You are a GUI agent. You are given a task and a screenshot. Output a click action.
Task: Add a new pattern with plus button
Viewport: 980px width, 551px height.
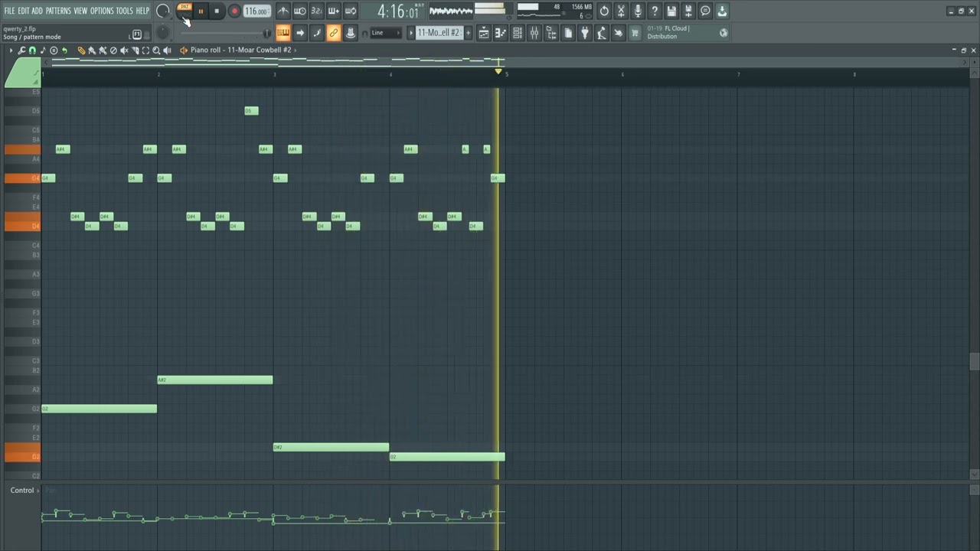(468, 33)
